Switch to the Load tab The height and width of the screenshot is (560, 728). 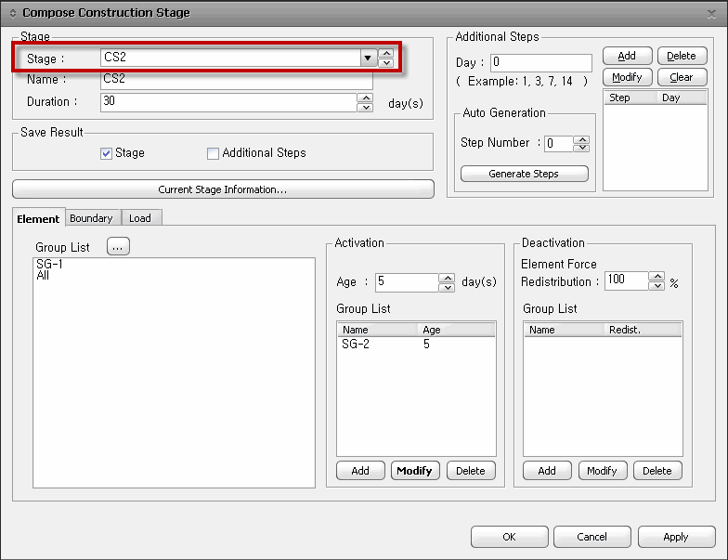[140, 218]
